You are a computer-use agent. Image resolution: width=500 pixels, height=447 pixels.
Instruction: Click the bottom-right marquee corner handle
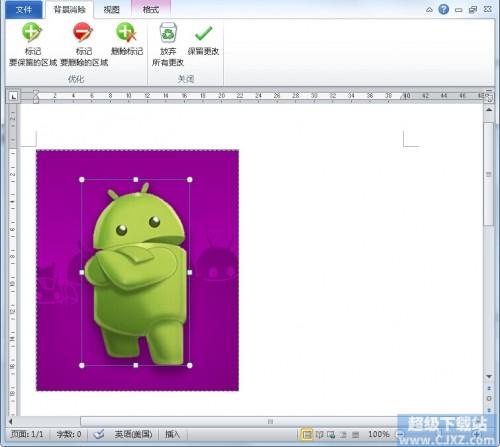click(190, 365)
